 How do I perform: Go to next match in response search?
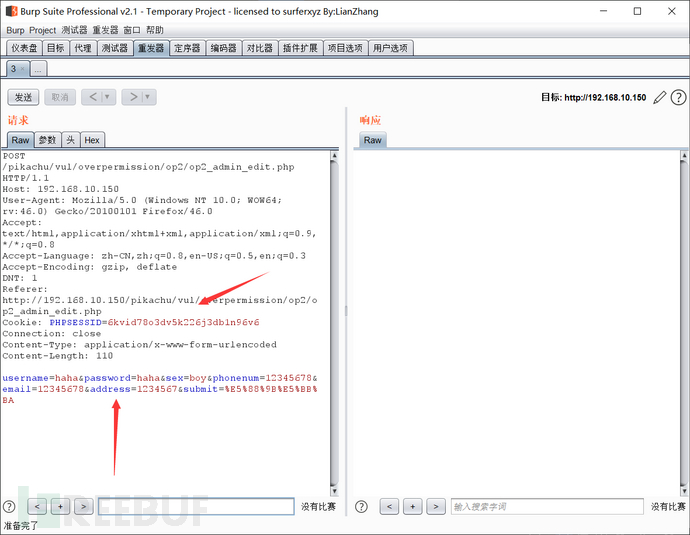436,506
